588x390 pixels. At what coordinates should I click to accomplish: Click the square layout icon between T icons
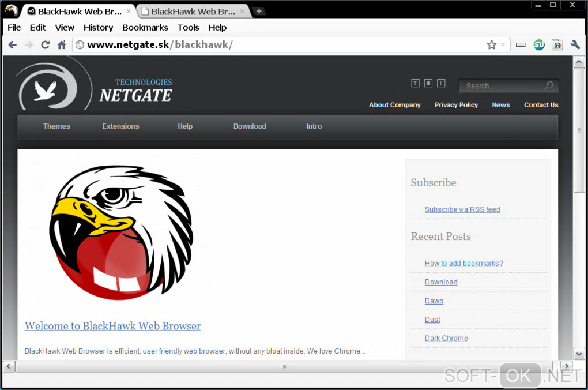(x=428, y=83)
